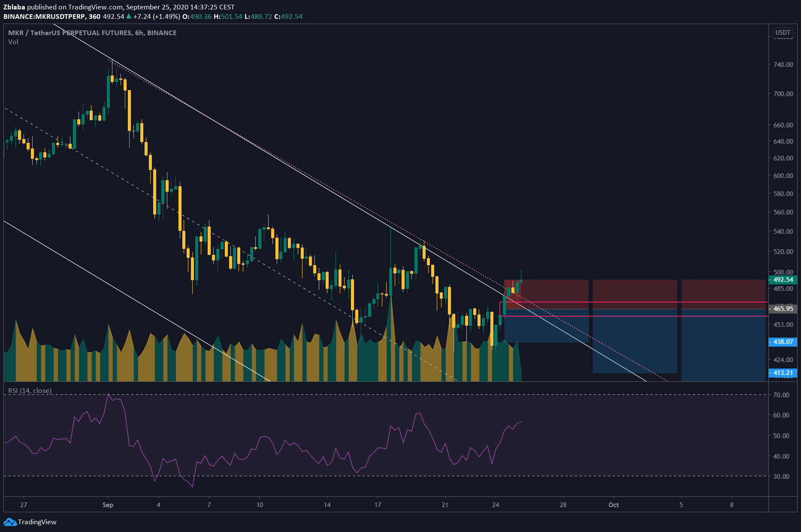Click the RSI (14, close) indicator label
The image size is (801, 532).
(x=30, y=391)
